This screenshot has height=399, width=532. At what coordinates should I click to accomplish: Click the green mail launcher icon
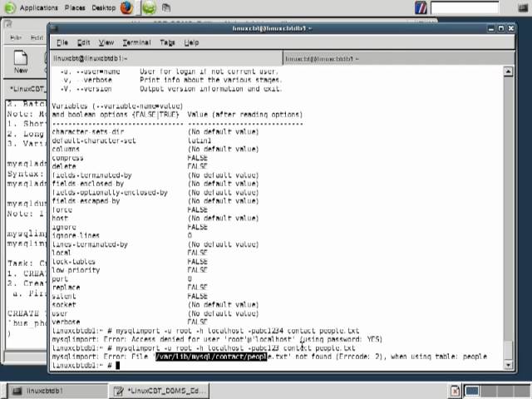pos(149,7)
